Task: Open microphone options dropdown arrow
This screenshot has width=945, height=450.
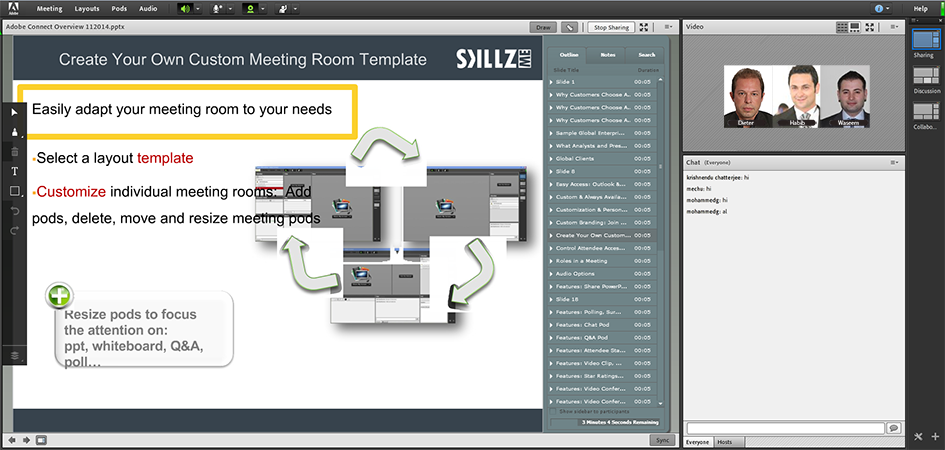Action: (x=231, y=9)
